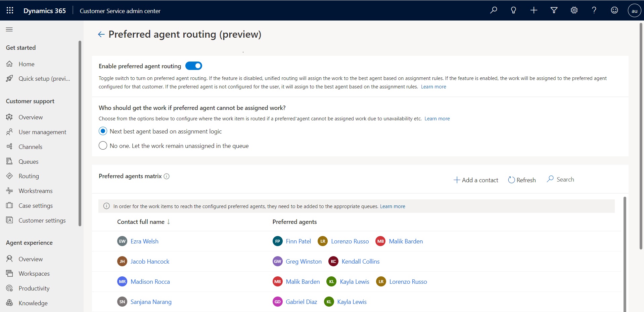The image size is (644, 312).
Task: Go to User management
Action: coord(42,132)
